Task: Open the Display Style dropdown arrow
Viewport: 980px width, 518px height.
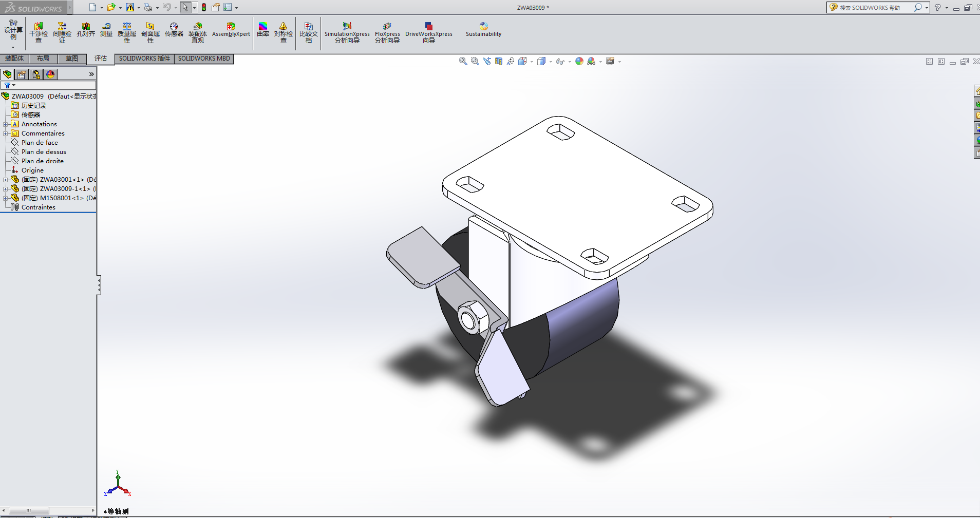Action: (551, 62)
